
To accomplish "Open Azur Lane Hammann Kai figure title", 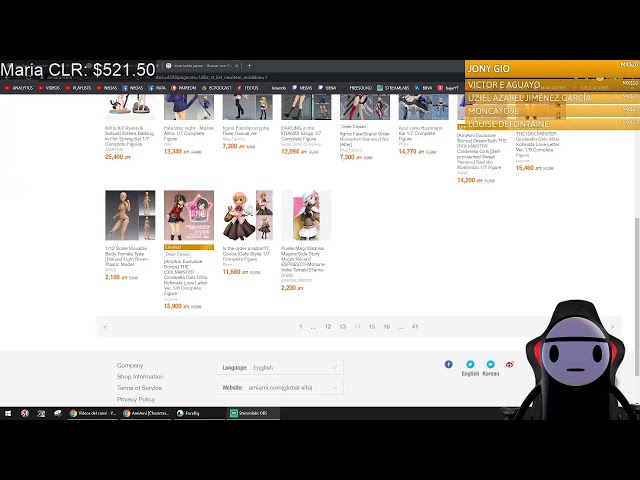I will coord(420,133).
